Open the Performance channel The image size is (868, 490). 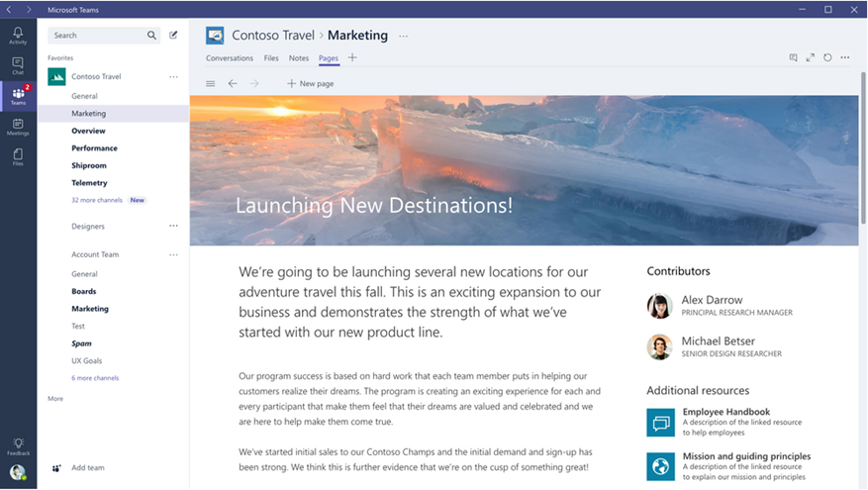(x=94, y=148)
